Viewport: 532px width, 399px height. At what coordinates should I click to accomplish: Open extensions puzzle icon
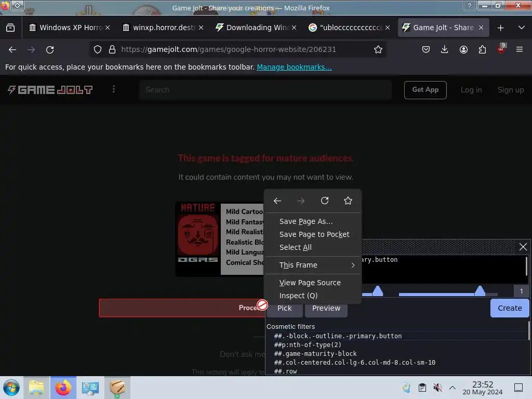(x=482, y=49)
